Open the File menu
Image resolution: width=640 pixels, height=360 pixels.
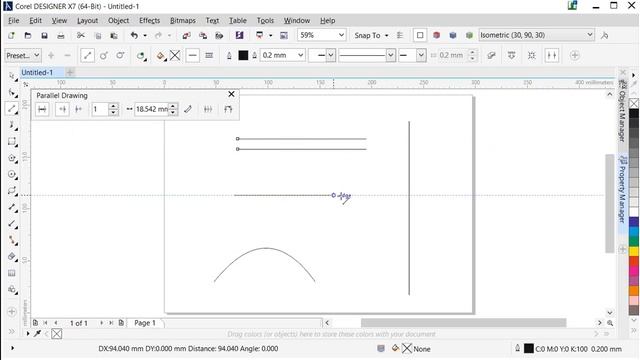click(x=13, y=20)
